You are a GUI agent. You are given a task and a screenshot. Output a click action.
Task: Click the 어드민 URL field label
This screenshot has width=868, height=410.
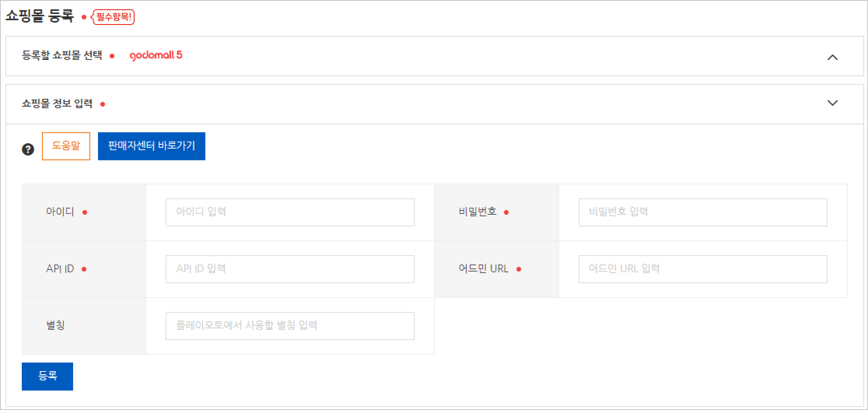click(483, 268)
